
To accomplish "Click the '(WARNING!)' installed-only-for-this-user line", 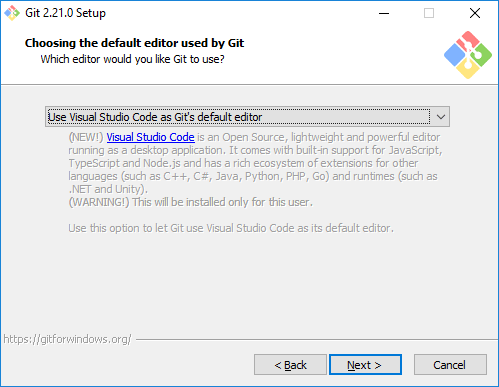I will coord(191,202).
